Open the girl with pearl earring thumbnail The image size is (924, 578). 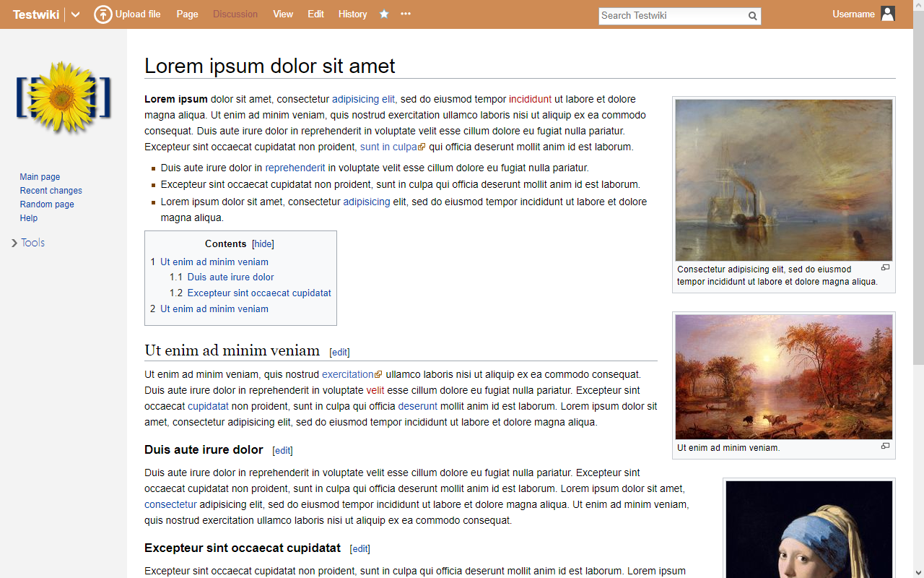pos(808,529)
